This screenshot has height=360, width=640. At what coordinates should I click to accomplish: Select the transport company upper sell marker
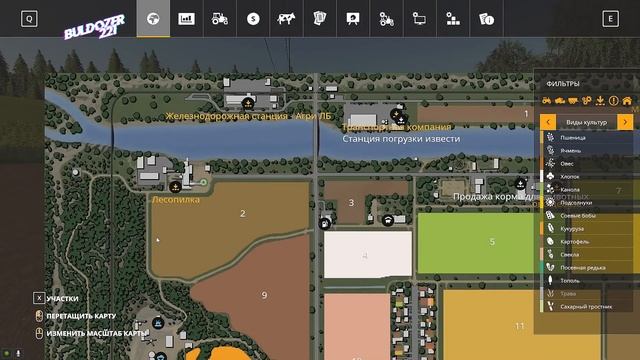coord(396,114)
